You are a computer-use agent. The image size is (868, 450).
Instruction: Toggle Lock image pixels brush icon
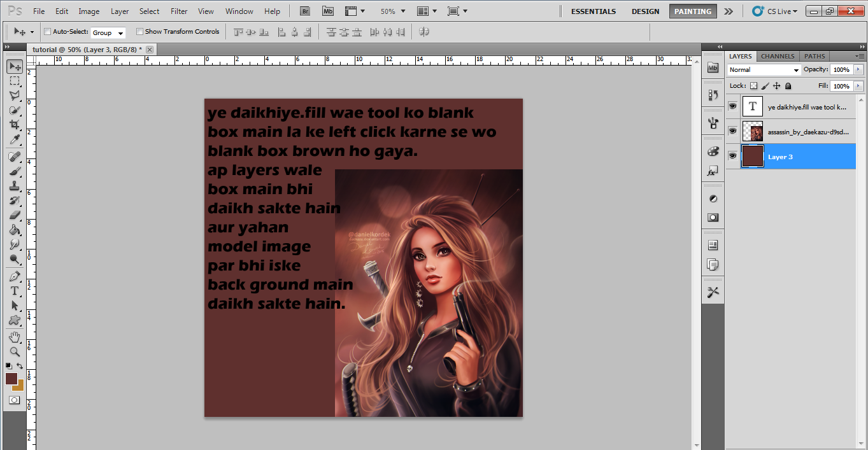[x=765, y=85]
